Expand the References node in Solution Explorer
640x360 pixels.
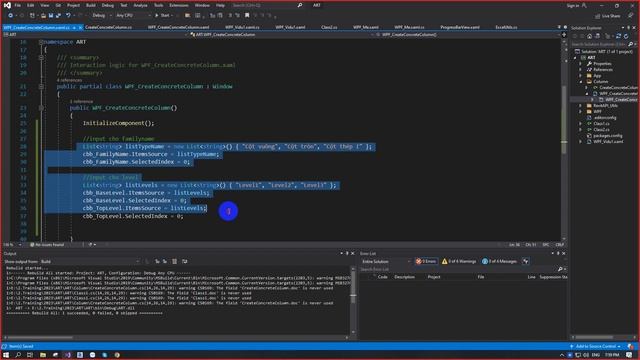(x=581, y=70)
